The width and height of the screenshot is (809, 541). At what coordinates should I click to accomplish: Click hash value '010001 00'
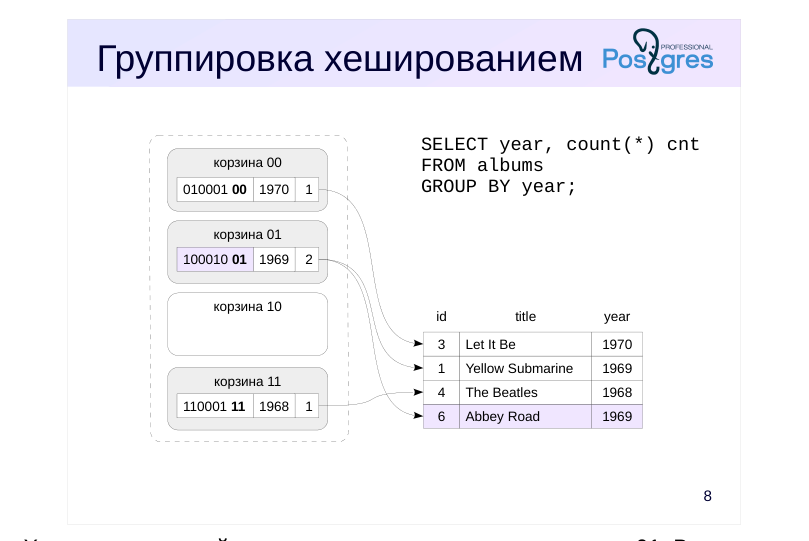click(215, 189)
